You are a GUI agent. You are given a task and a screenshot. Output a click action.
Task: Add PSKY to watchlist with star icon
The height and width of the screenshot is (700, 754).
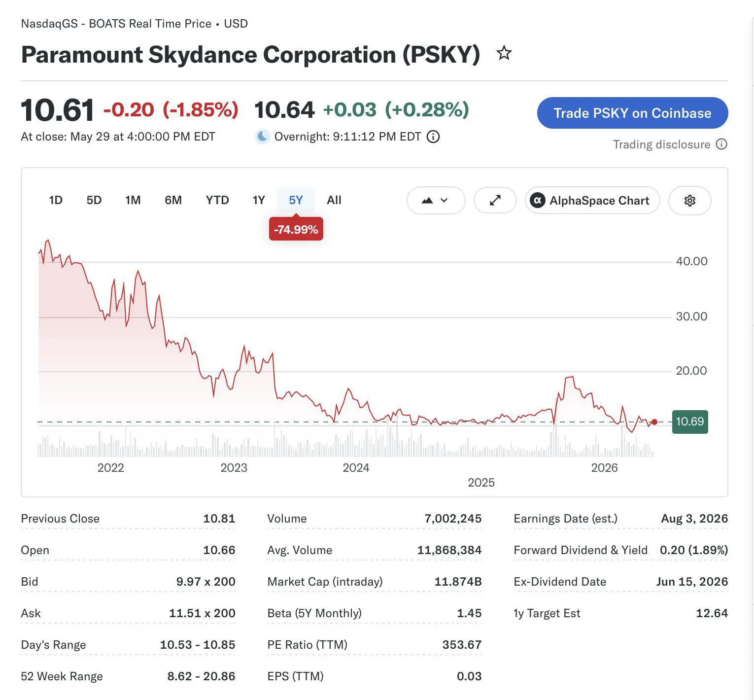(504, 53)
